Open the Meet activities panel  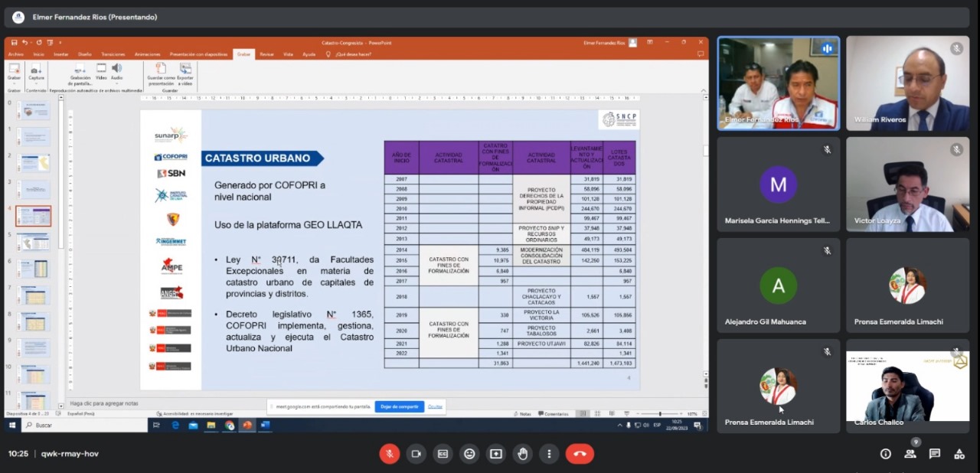[959, 454]
